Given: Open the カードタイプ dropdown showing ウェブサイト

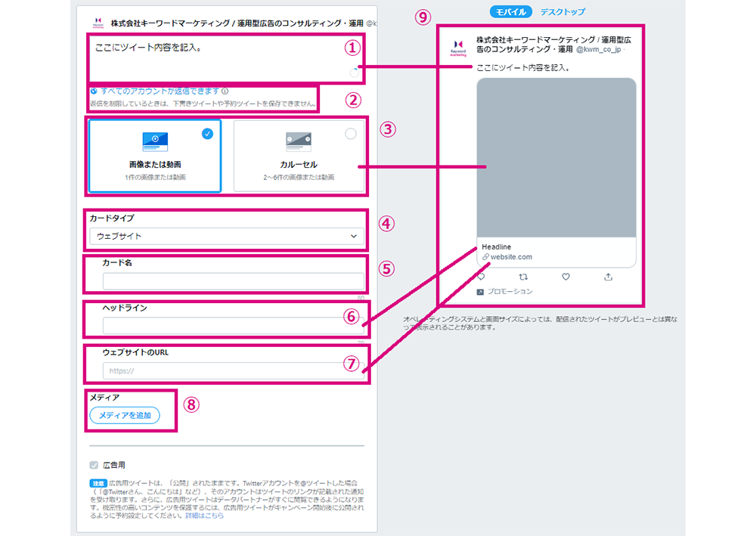Looking at the screenshot, I should click(227, 236).
